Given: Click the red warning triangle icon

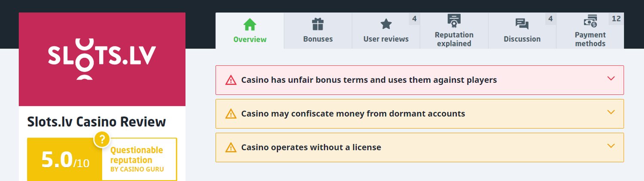Looking at the screenshot, I should pos(231,80).
